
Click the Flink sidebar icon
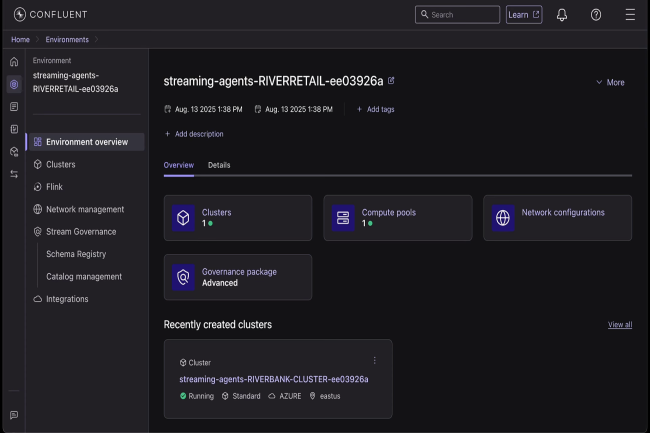tap(38, 187)
